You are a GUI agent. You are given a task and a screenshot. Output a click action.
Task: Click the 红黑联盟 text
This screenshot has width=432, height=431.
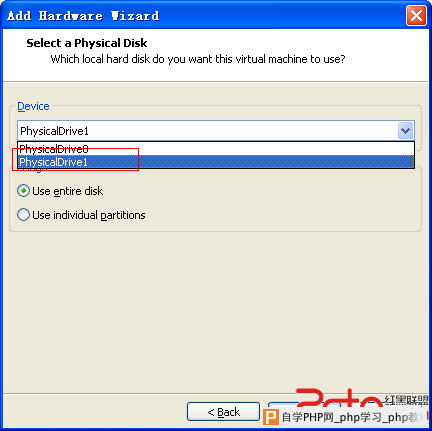(x=407, y=400)
